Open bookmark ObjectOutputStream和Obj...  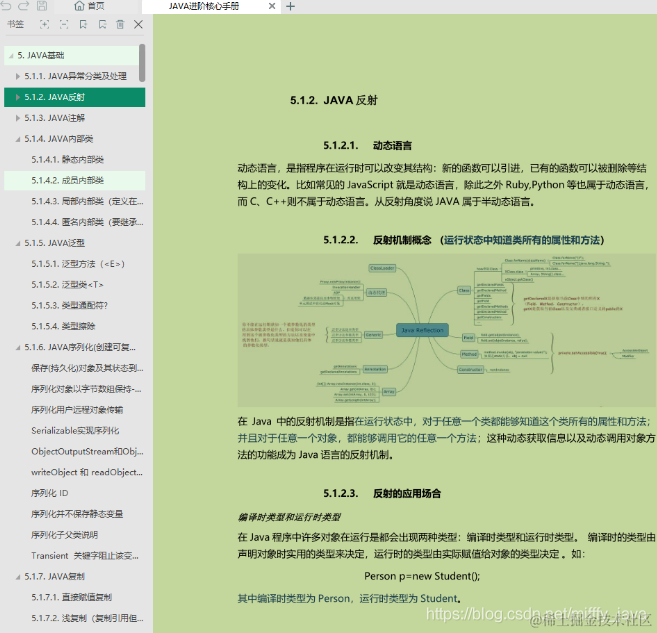click(87, 452)
